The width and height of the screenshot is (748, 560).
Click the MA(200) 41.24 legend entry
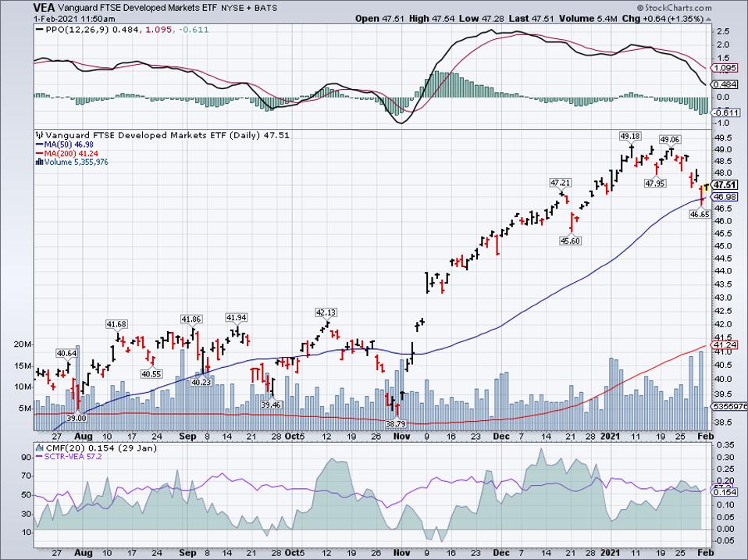66,154
